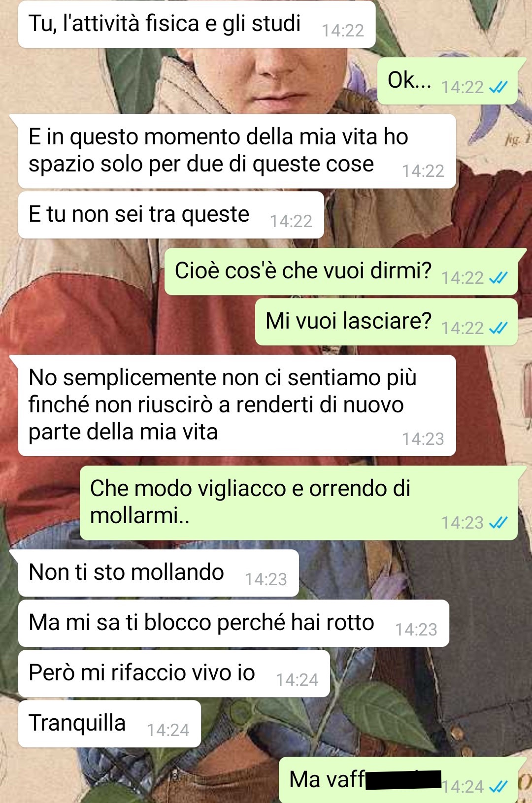The image size is (532, 803).
Task: Tap checkmarks on the 'Ma vaff' message
Action: [498, 787]
